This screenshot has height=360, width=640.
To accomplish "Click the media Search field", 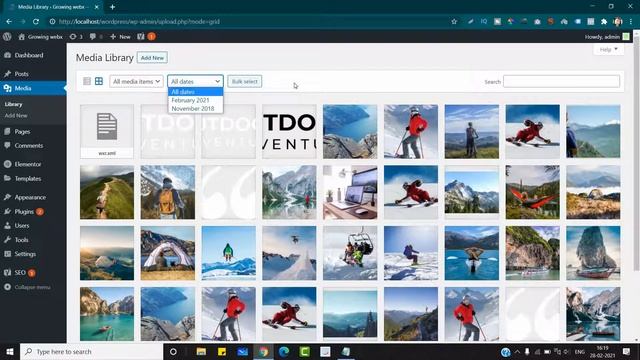I will pyautogui.click(x=561, y=81).
